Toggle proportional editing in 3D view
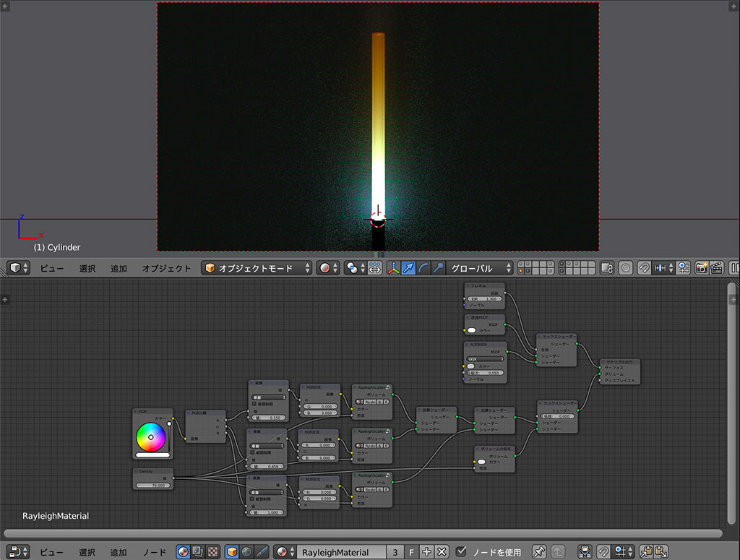Image resolution: width=740 pixels, height=560 pixels. point(625,268)
